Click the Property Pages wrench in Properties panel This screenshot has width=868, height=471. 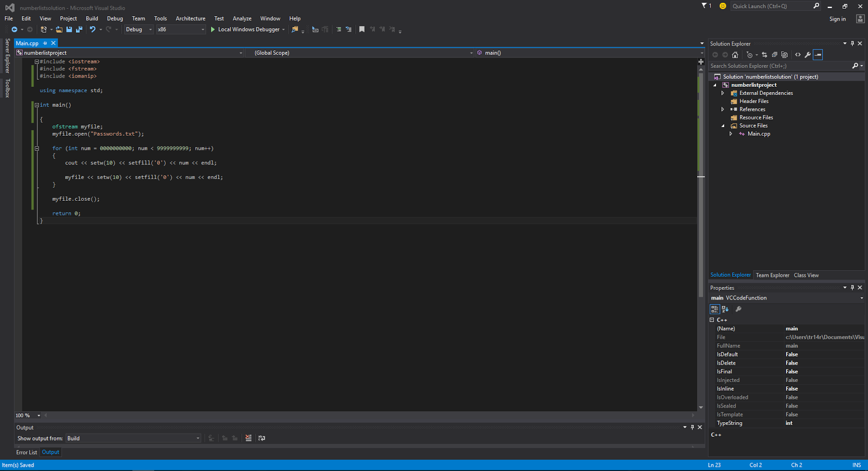pos(738,309)
